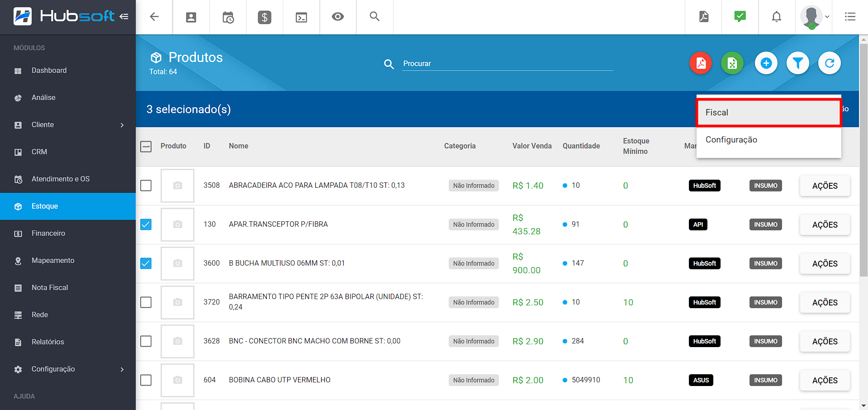
Task: Open AÇÕES for product 3508
Action: pos(825,186)
